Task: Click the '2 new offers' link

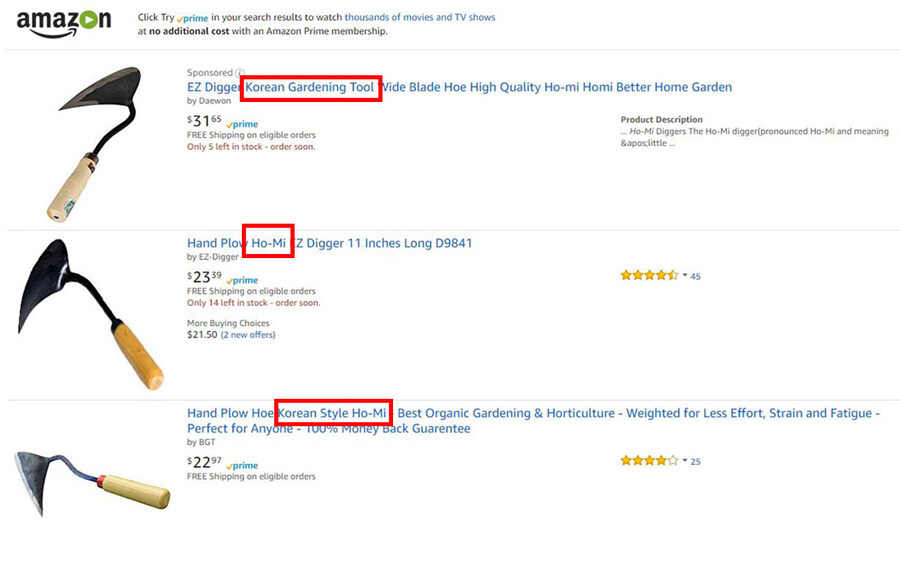Action: (x=248, y=335)
